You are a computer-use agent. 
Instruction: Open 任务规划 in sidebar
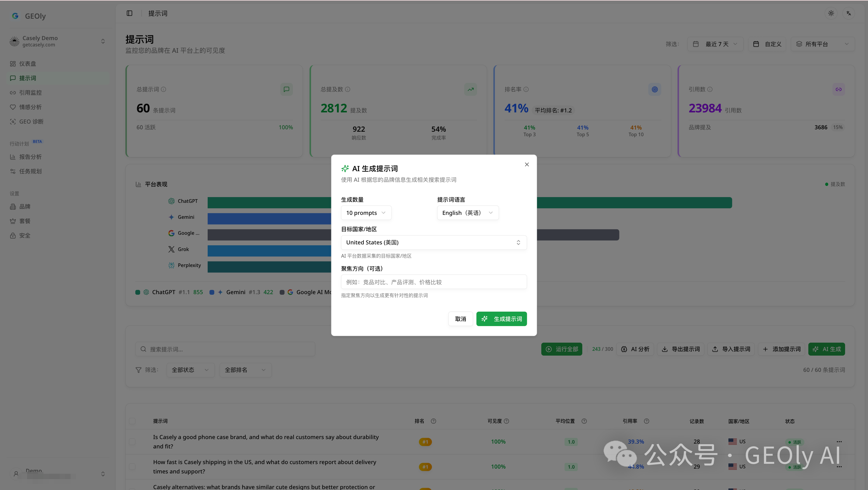click(x=58, y=171)
